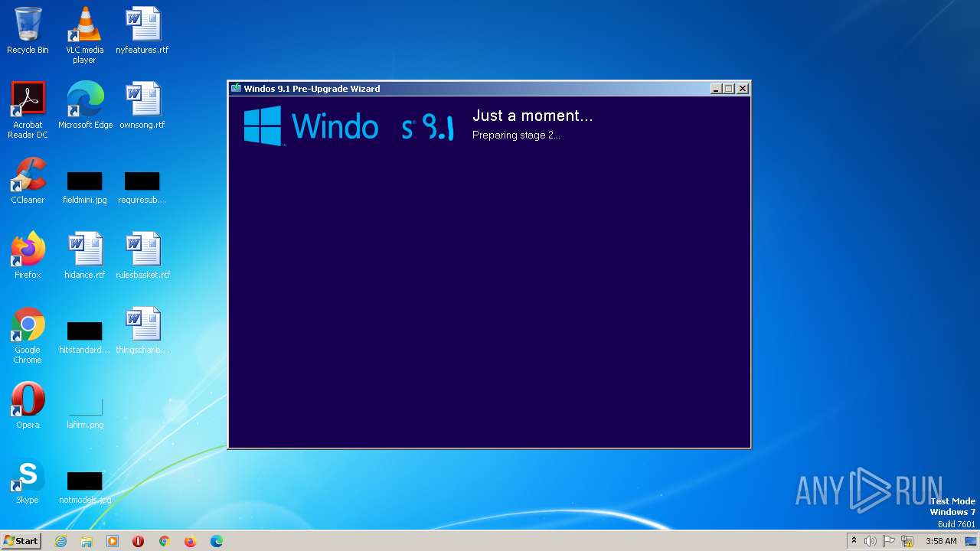Launch Internet Explorer from taskbar
The height and width of the screenshot is (551, 980).
click(60, 541)
